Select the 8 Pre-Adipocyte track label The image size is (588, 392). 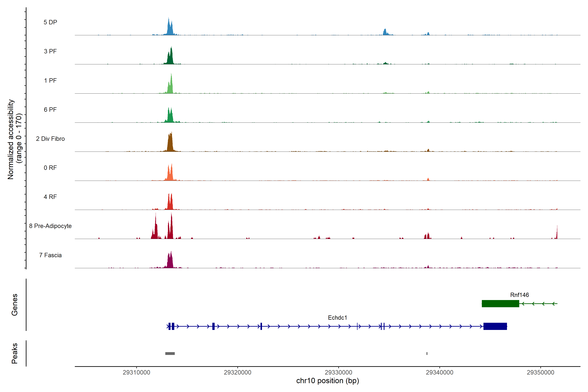tap(50, 226)
